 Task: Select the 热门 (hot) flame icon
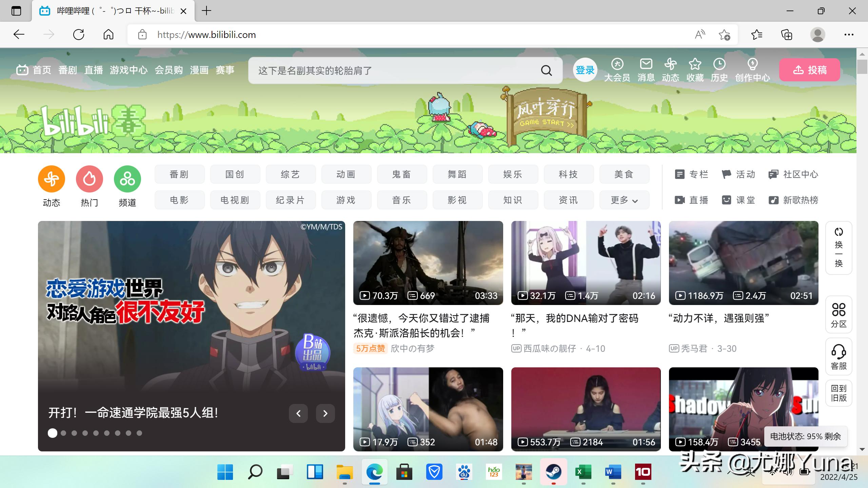(89, 179)
